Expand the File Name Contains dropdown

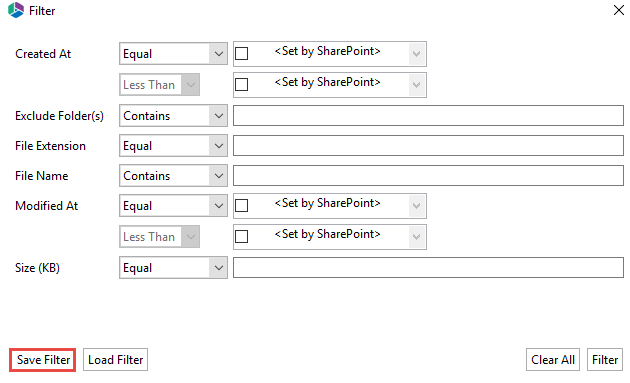173,176
